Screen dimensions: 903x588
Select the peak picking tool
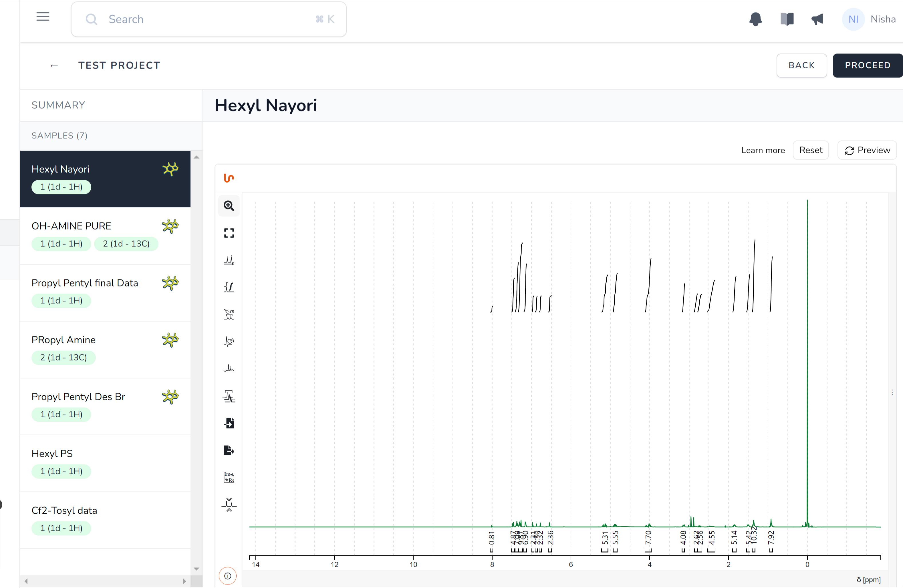tap(229, 260)
